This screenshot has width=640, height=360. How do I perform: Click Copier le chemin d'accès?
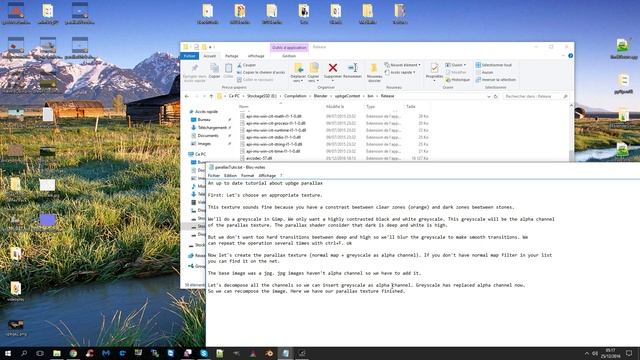point(261,72)
